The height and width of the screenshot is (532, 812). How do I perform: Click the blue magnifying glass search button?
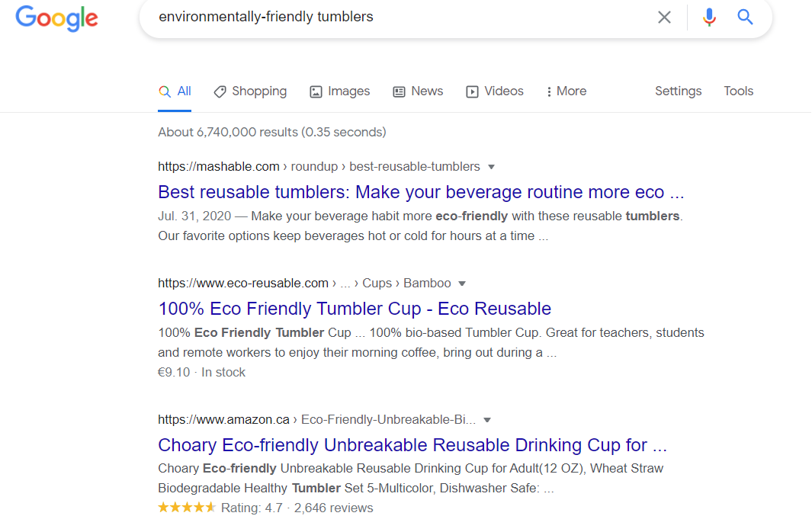coord(745,17)
